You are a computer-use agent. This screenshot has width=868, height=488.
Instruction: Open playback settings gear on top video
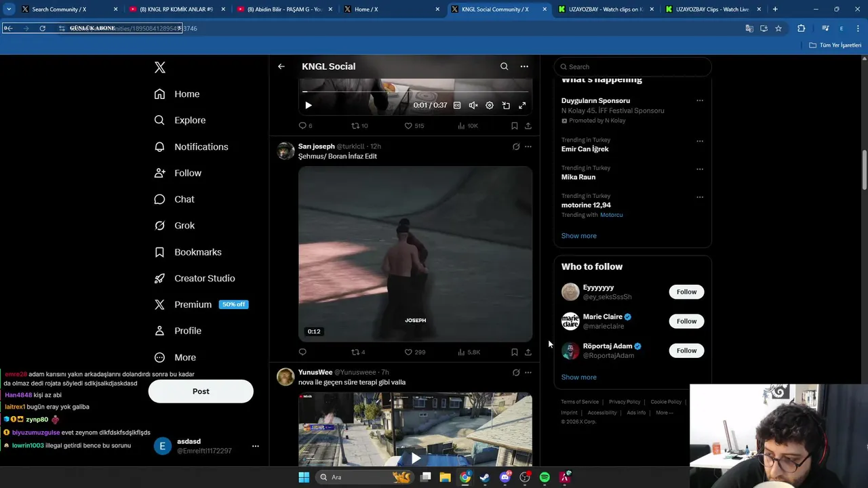pos(490,105)
